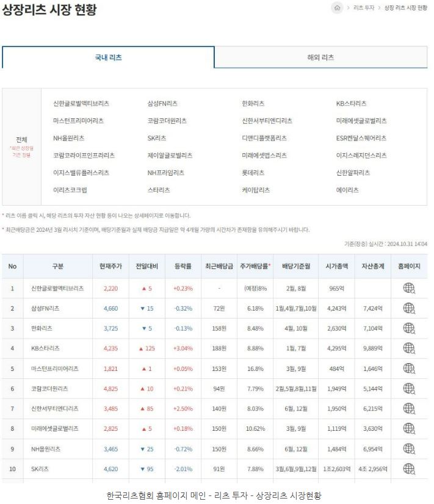Switch to the 해외 리츠 tab
434x504 pixels.
click(320, 57)
